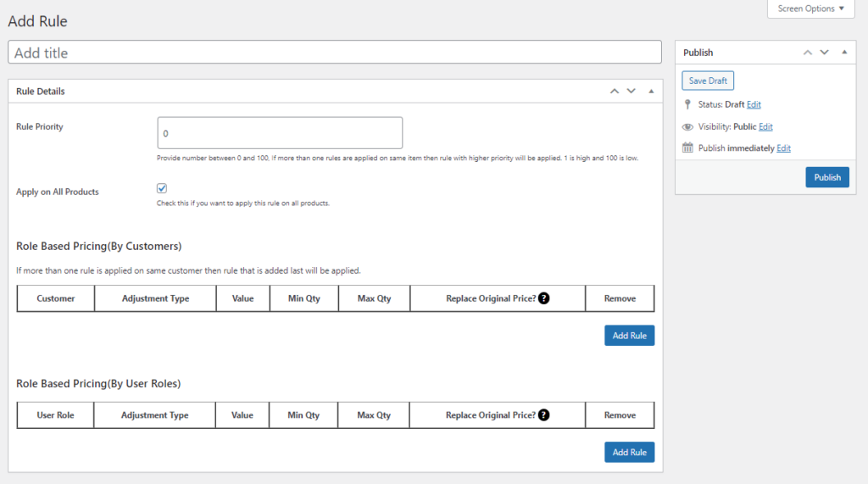Click the Customer column header
The image size is (868, 484).
[56, 298]
